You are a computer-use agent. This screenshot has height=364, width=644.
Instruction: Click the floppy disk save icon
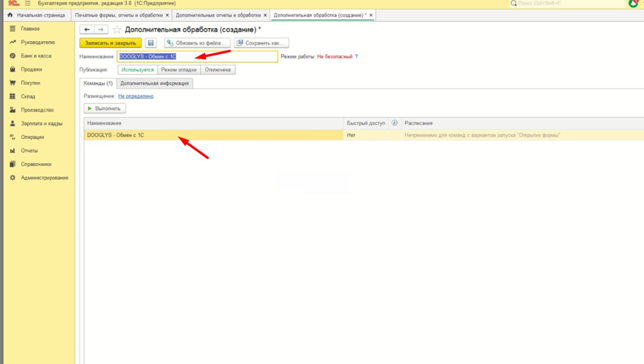point(151,43)
